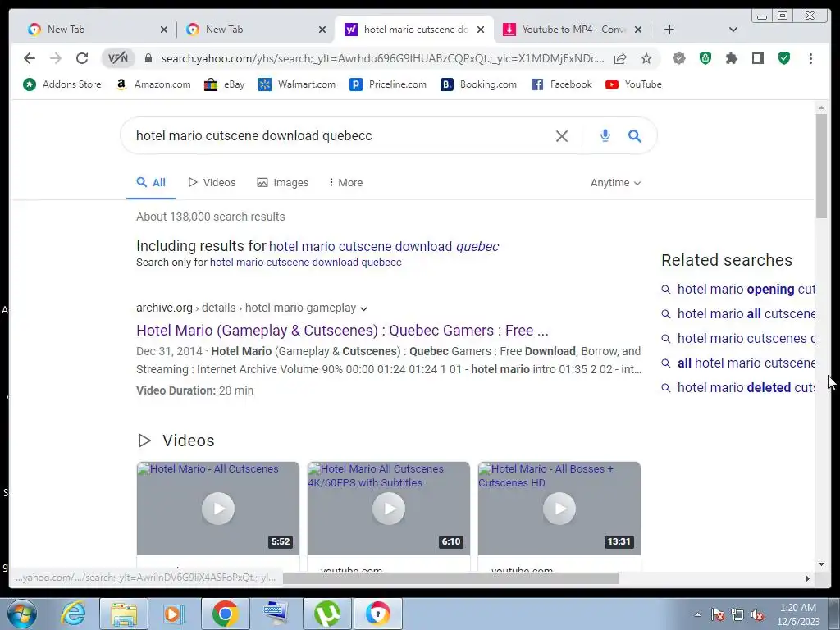Click the vertical scrollbar thumb

pyautogui.click(x=821, y=166)
